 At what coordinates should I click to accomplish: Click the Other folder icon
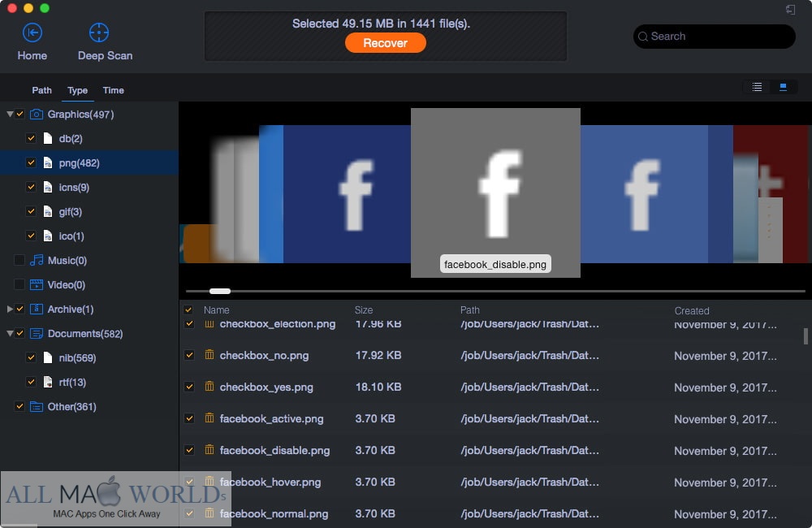(37, 407)
